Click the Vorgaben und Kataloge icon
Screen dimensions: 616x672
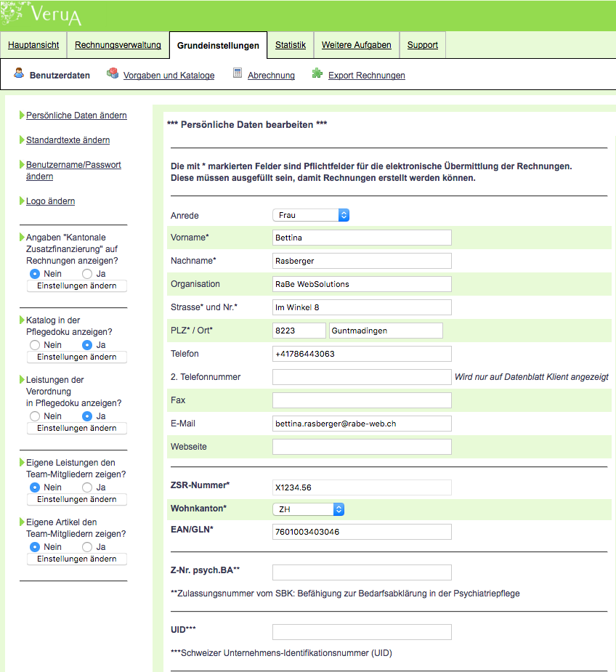coord(113,73)
